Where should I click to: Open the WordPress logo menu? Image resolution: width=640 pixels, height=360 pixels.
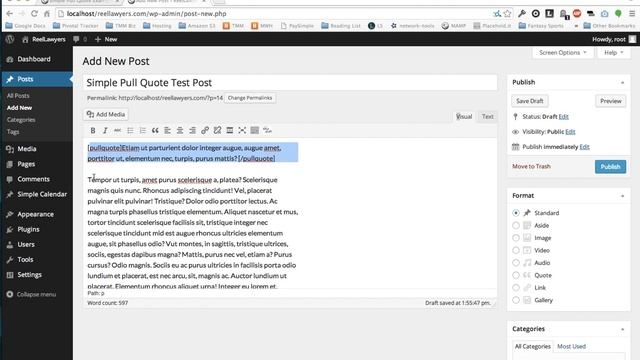10,39
